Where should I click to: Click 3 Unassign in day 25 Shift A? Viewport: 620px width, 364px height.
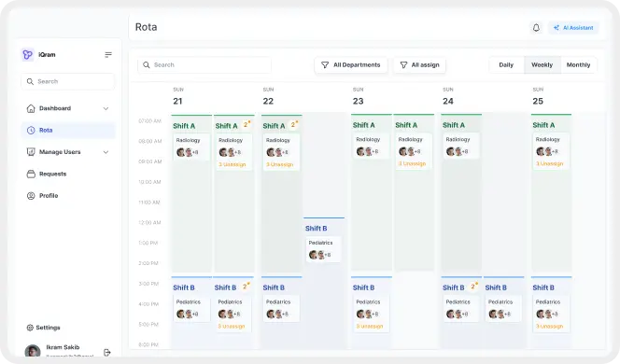(549, 163)
